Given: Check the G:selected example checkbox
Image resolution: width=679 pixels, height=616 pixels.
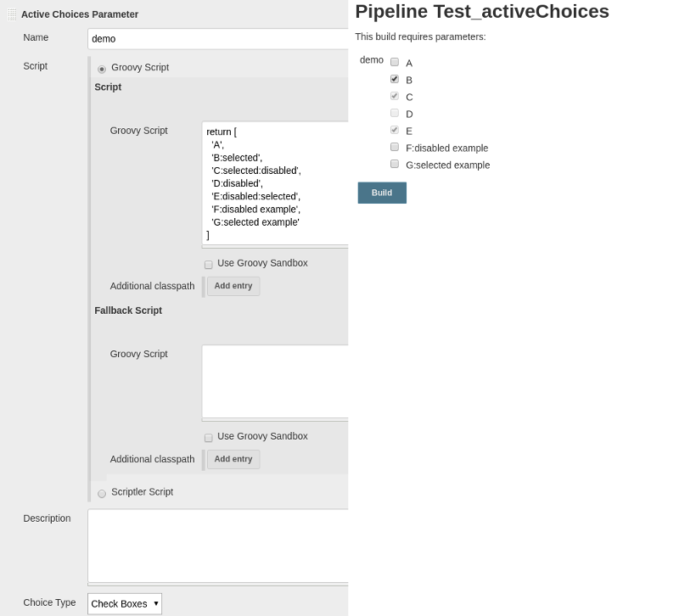Looking at the screenshot, I should click(395, 164).
